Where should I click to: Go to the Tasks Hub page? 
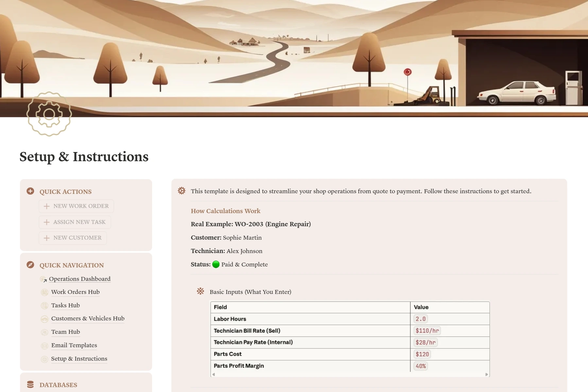click(x=65, y=305)
